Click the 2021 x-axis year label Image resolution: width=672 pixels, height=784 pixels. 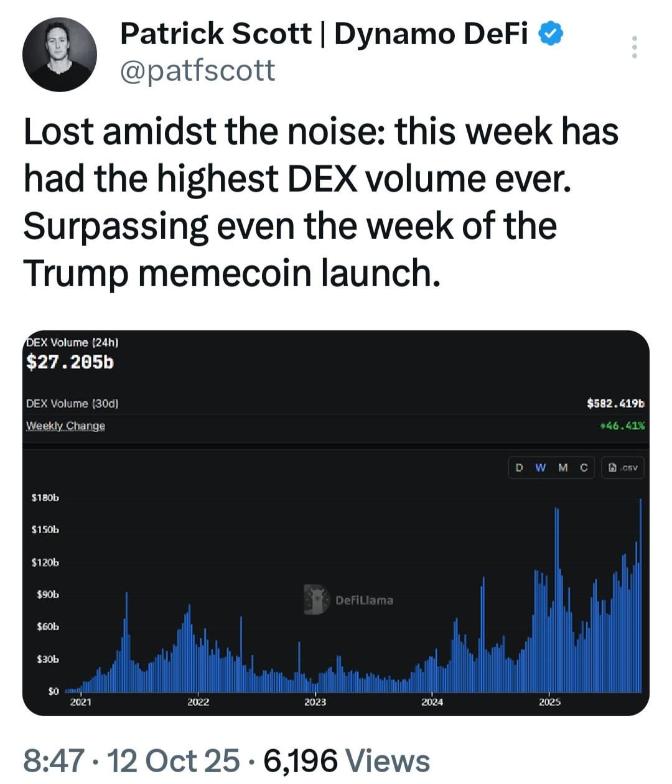click(x=80, y=702)
